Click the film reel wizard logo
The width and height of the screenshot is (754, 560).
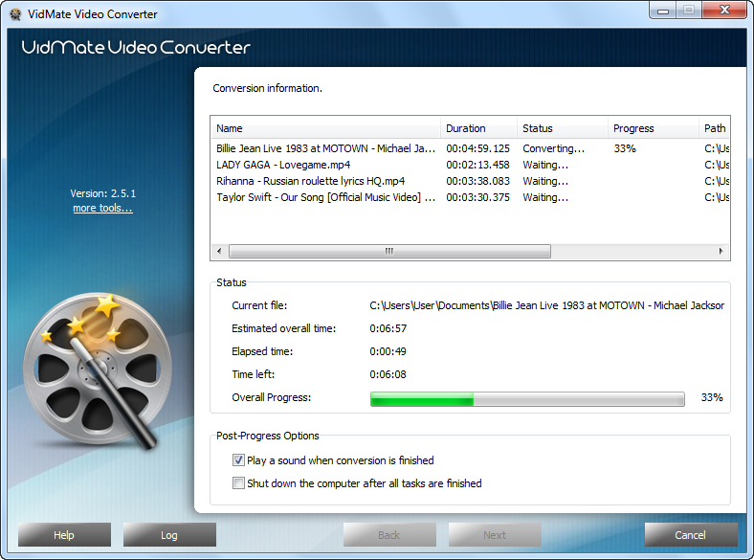coord(98,370)
